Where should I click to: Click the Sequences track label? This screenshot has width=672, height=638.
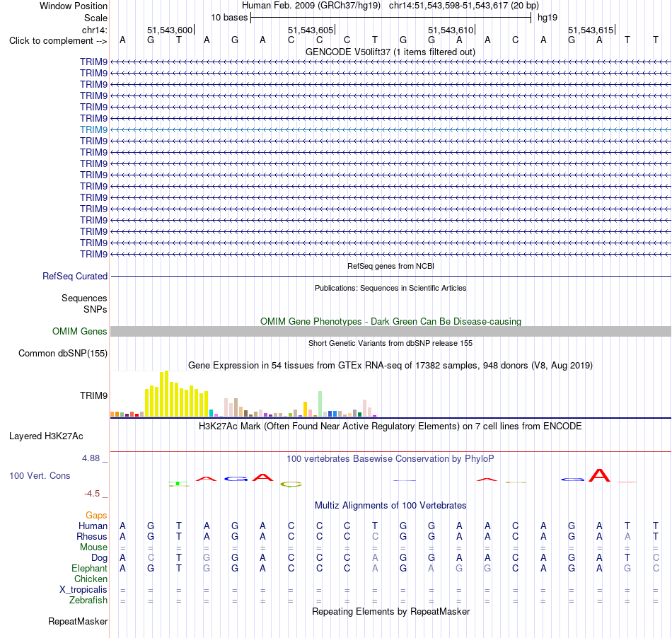tap(84, 298)
